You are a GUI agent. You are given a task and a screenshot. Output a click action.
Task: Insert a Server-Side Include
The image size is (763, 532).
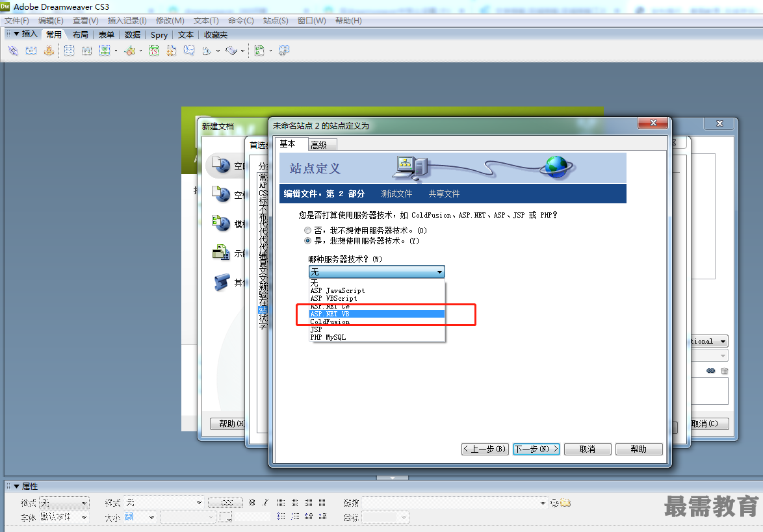[x=172, y=51]
